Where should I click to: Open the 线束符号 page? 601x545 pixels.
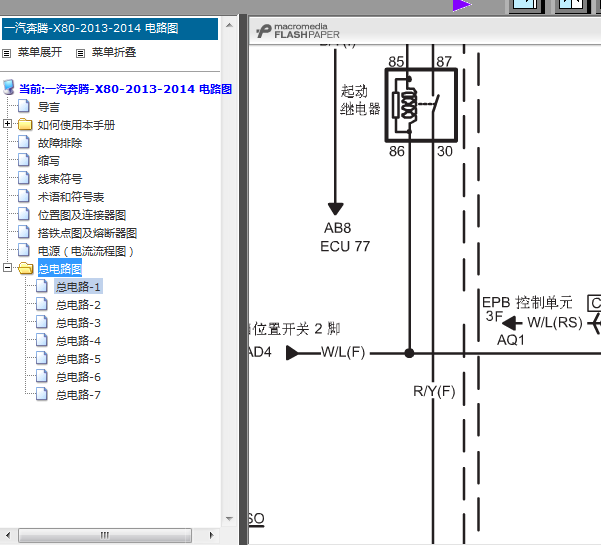tap(59, 179)
